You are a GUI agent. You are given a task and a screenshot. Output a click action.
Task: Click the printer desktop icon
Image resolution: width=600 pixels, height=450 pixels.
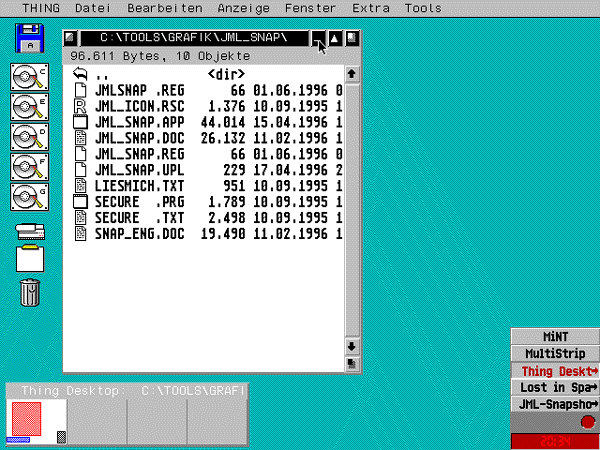click(x=30, y=232)
